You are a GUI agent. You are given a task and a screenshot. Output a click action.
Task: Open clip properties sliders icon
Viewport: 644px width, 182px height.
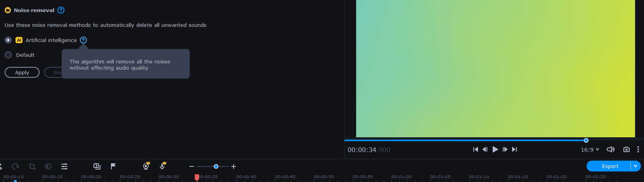tap(64, 166)
